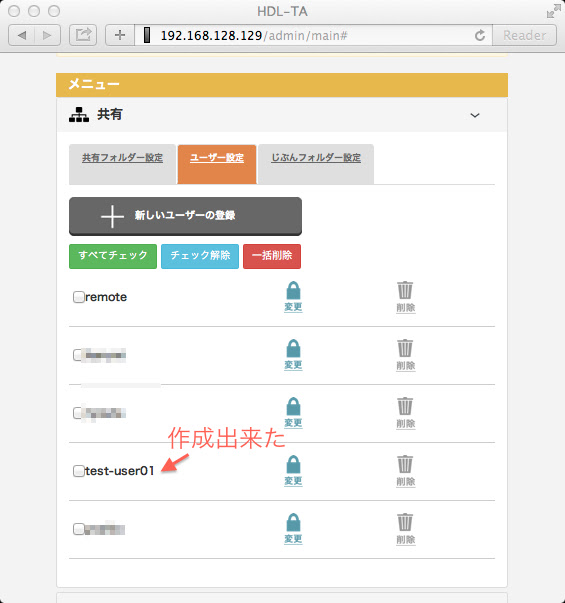Switch to じぶんフォルダー設定 tab
The width and height of the screenshot is (565, 603).
pos(316,164)
